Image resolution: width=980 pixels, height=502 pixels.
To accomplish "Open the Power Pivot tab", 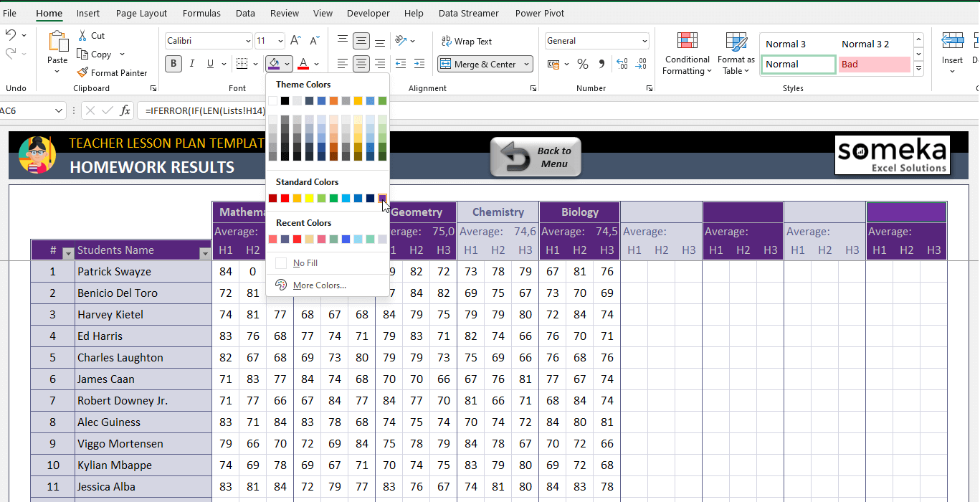I will click(539, 13).
